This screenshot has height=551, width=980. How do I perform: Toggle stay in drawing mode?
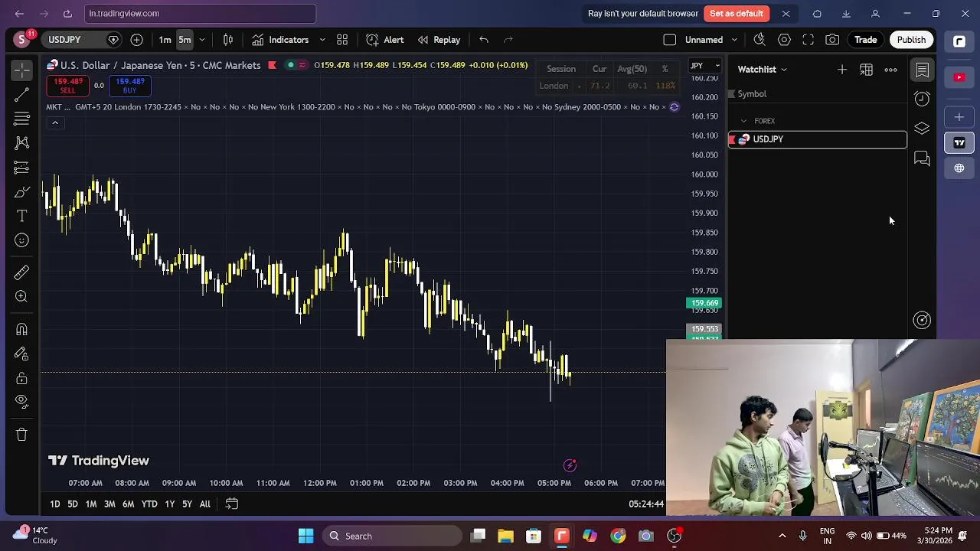pyautogui.click(x=21, y=354)
